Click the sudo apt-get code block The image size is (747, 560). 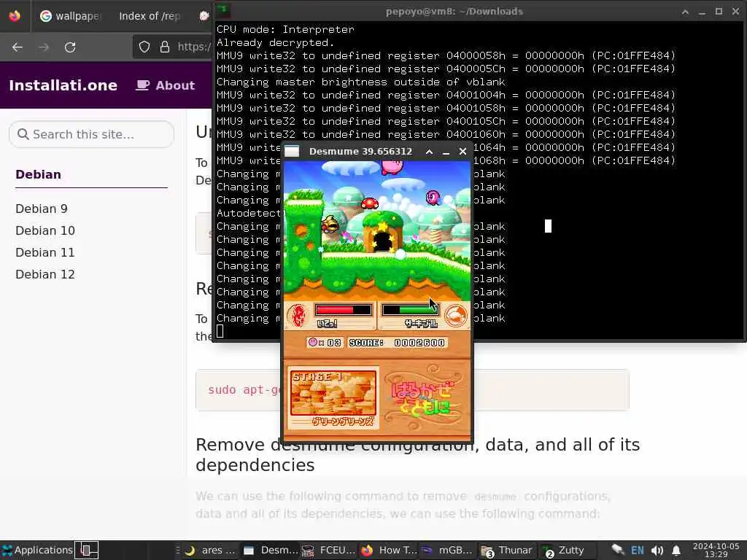pos(412,390)
